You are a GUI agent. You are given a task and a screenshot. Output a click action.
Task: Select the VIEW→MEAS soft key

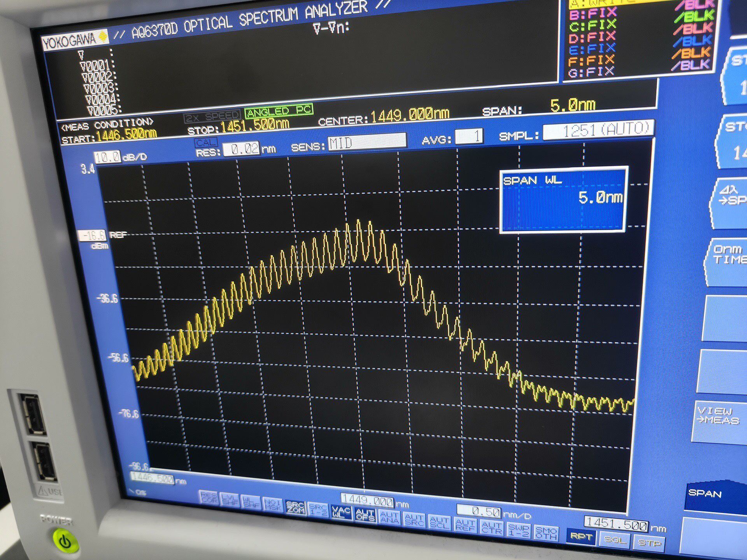click(719, 422)
